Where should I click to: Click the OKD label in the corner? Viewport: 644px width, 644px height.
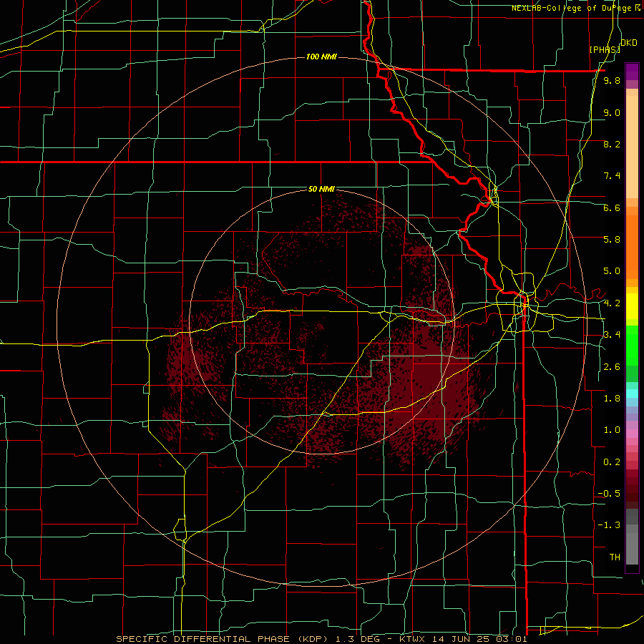pos(629,43)
